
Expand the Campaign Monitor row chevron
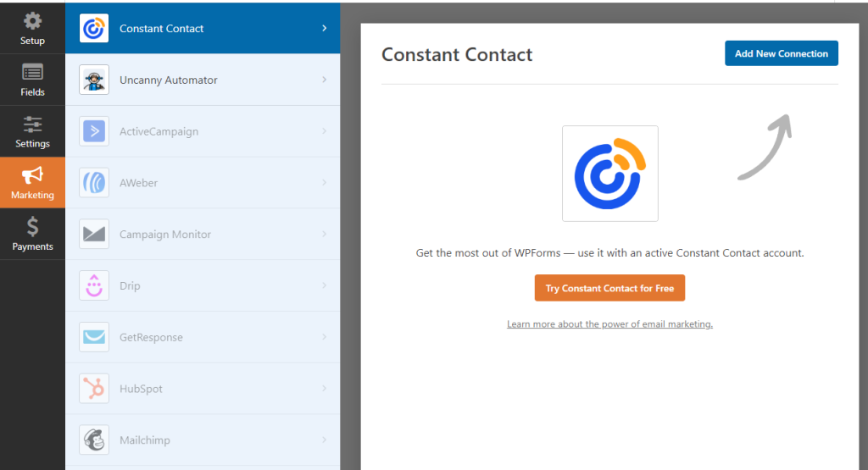click(x=325, y=234)
